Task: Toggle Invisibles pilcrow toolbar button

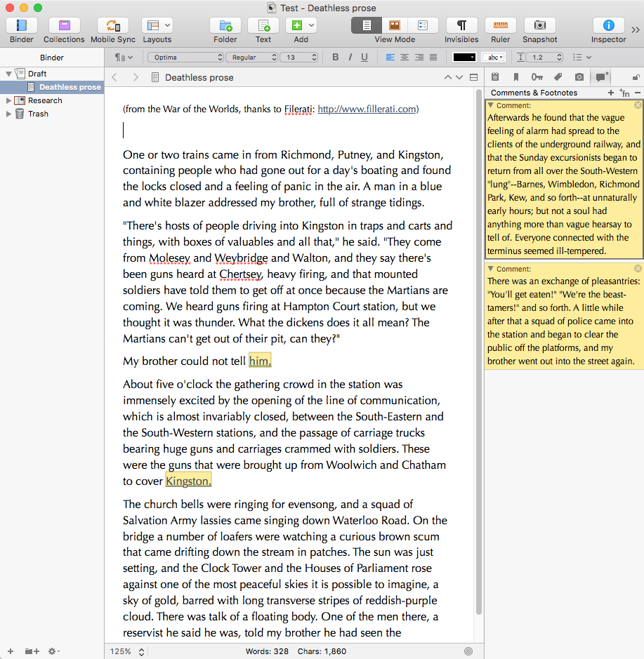Action: click(x=461, y=26)
